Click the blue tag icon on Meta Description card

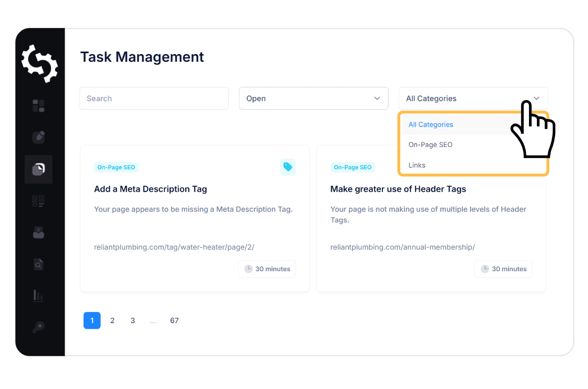[288, 167]
